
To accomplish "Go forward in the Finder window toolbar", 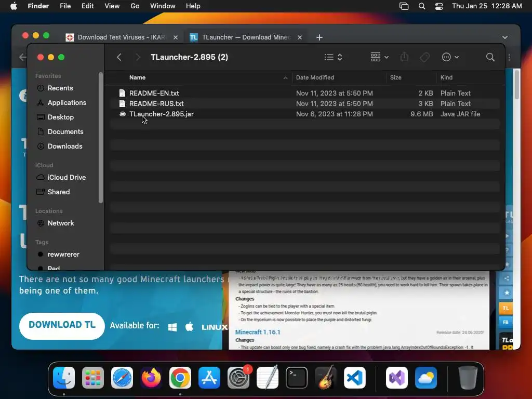I will pyautogui.click(x=138, y=57).
